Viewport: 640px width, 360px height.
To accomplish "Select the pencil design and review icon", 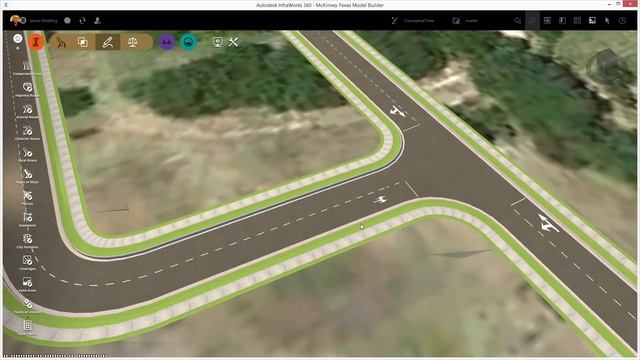I will coord(107,42).
